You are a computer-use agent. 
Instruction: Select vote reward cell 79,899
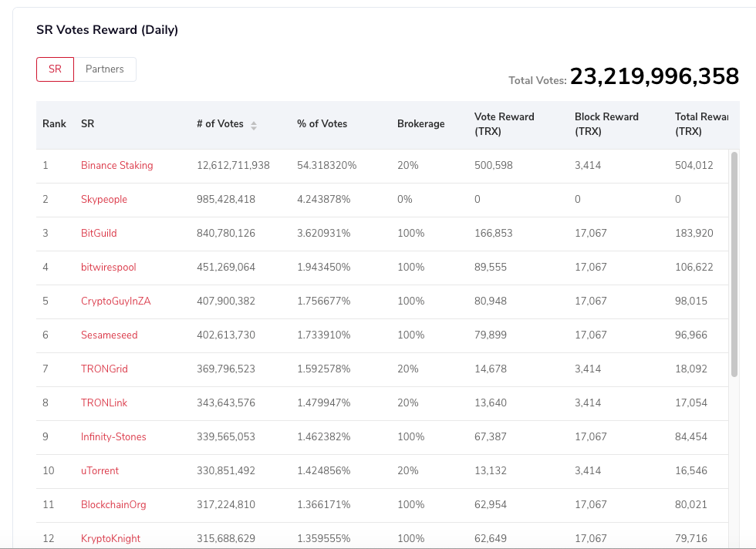491,335
